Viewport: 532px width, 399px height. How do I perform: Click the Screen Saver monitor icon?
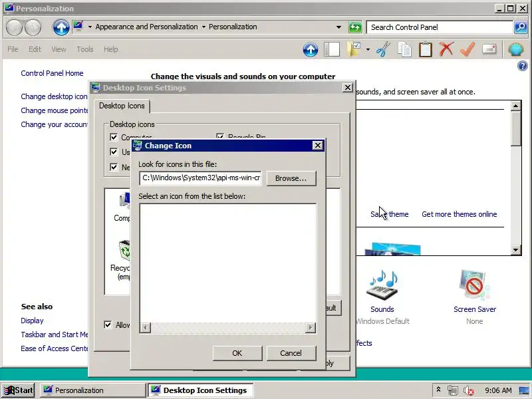tap(475, 285)
